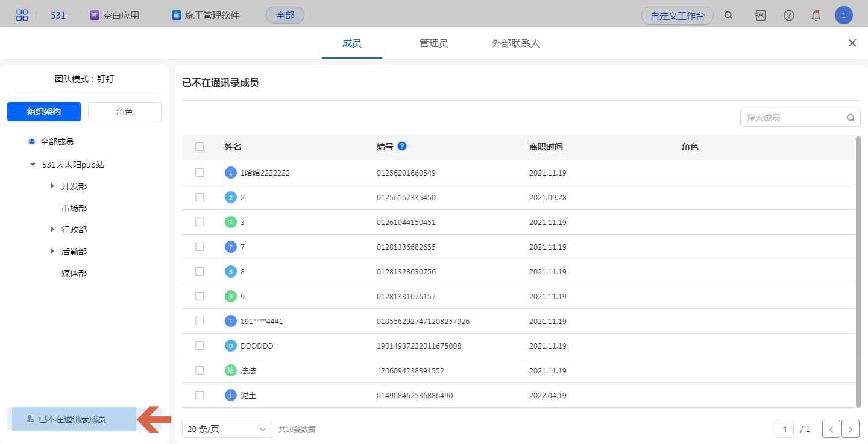Image resolution: width=868 pixels, height=444 pixels.
Task: Open the 20 条/页 page size dropdown
Action: click(227, 429)
